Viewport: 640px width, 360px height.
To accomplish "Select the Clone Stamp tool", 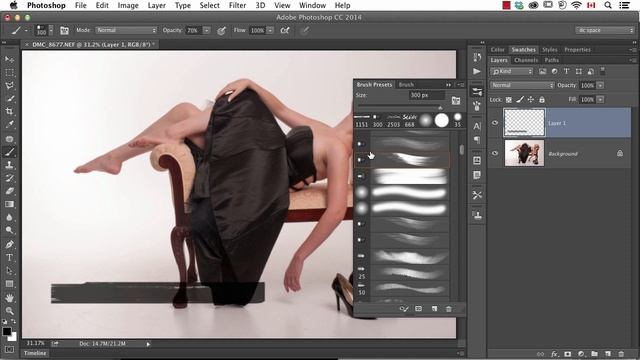I will tap(9, 165).
